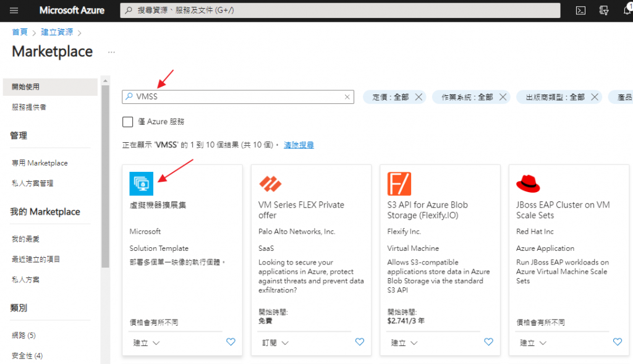This screenshot has height=364, width=633.
Task: Open 最近建立的項目 in sidebar
Action: [35, 259]
